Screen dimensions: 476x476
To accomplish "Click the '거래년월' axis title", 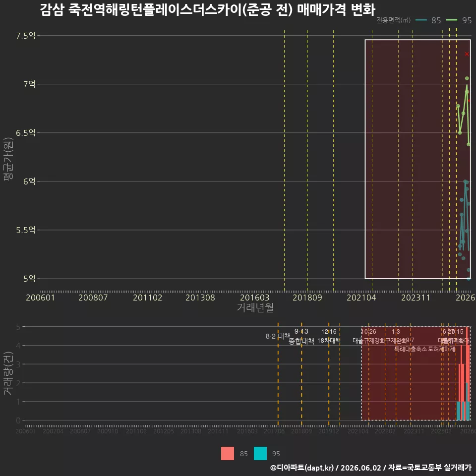I will (x=255, y=307).
